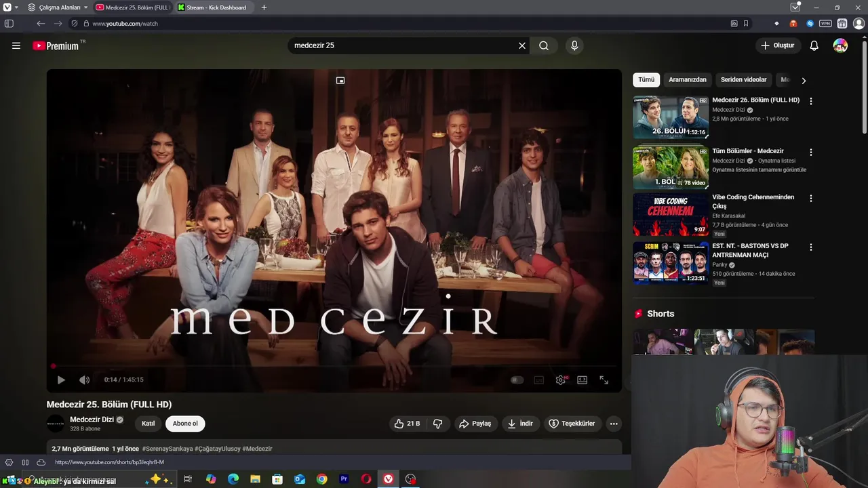Open the #ÇağatayUlusoy hashtag
Screen dimensions: 868x488
tap(217, 449)
